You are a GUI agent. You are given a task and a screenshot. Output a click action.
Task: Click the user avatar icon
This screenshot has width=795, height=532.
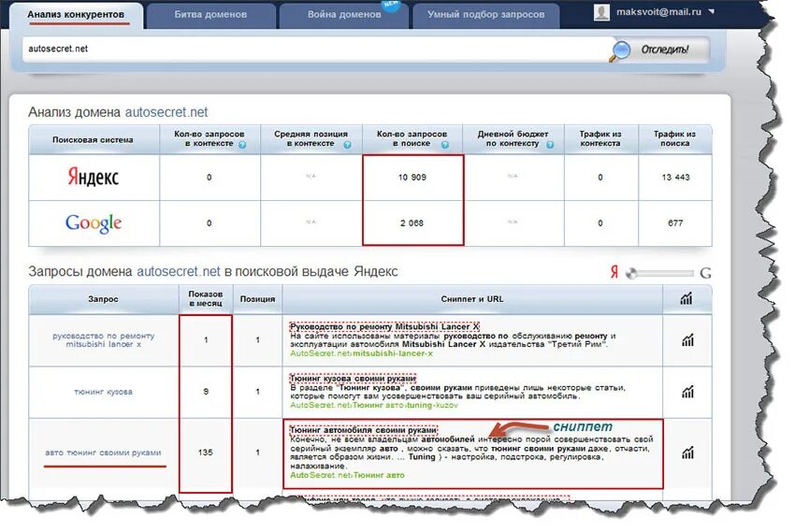pyautogui.click(x=601, y=12)
